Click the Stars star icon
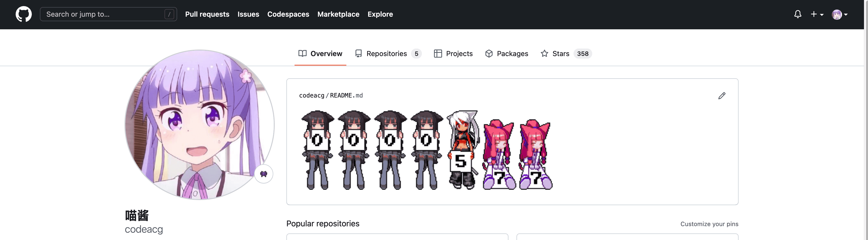 544,54
